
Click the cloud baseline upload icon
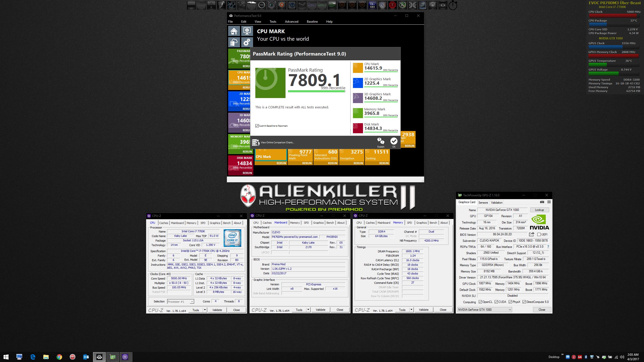coord(234,42)
